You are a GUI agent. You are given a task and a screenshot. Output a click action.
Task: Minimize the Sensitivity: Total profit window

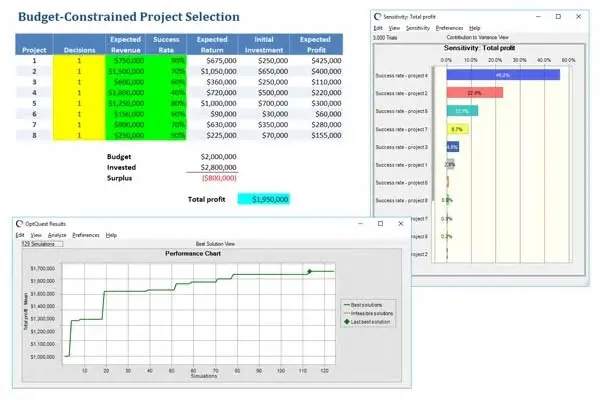(538, 16)
